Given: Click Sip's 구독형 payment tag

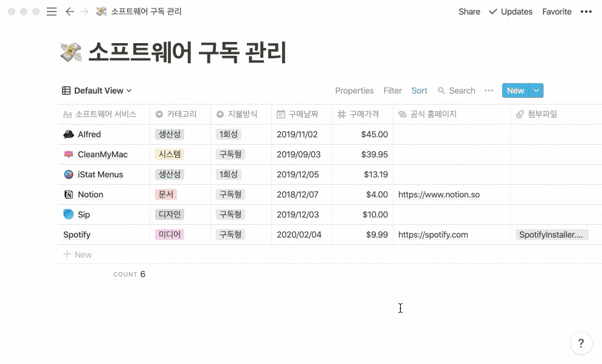Looking at the screenshot, I should click(230, 215).
